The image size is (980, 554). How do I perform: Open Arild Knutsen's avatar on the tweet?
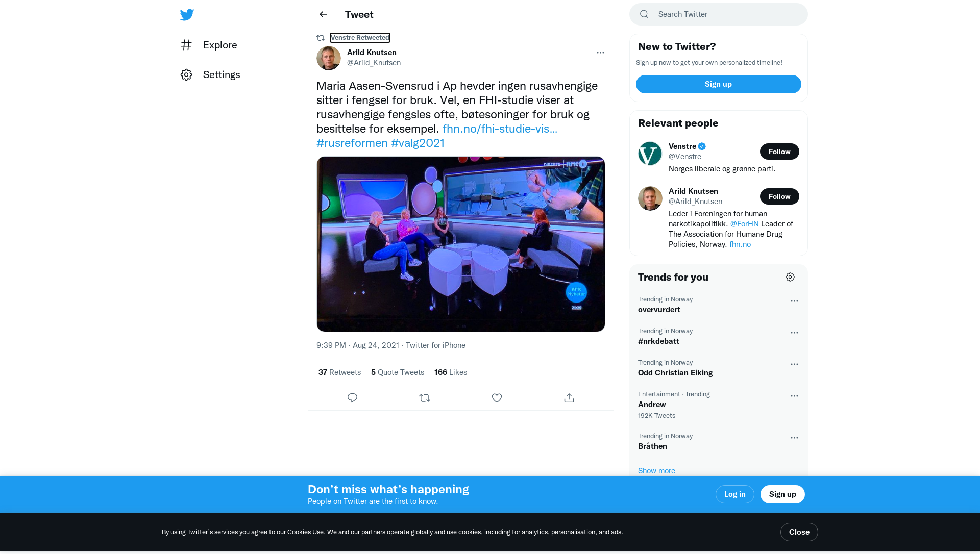(329, 58)
